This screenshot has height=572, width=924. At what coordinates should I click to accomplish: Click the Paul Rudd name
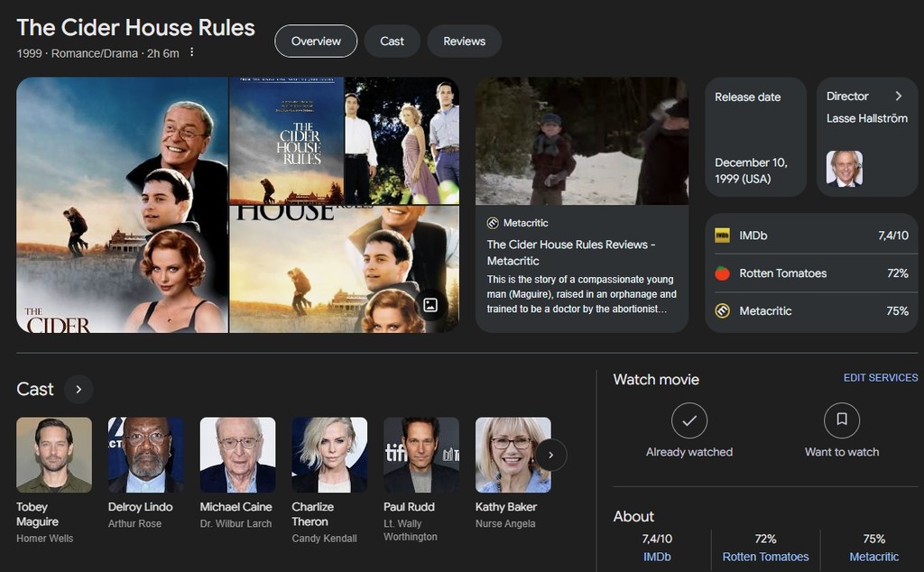pyautogui.click(x=409, y=507)
